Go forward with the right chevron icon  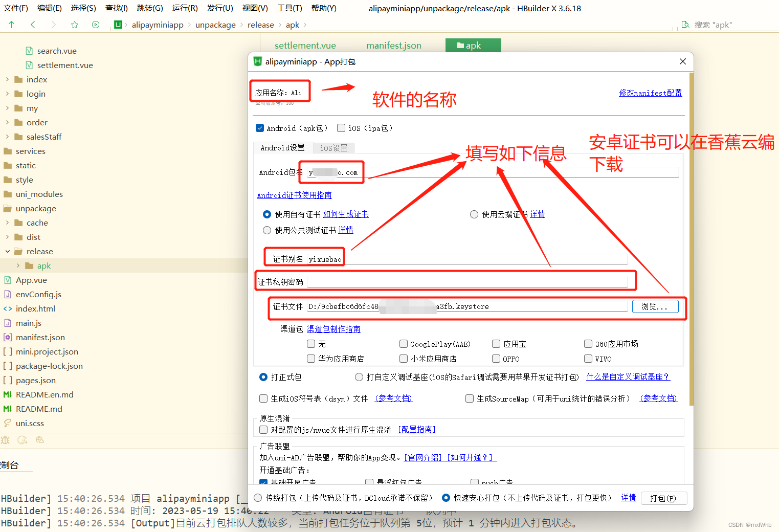click(54, 25)
